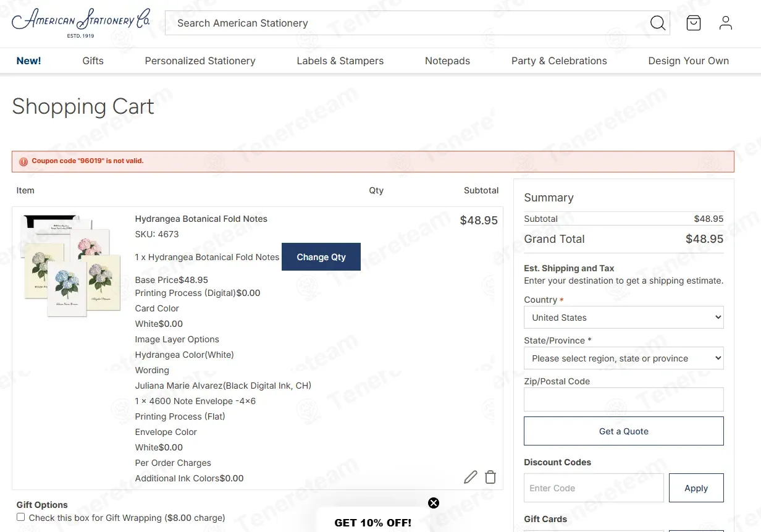
Task: Click the Additional Ink Colors $0.00 line
Action: 190,478
